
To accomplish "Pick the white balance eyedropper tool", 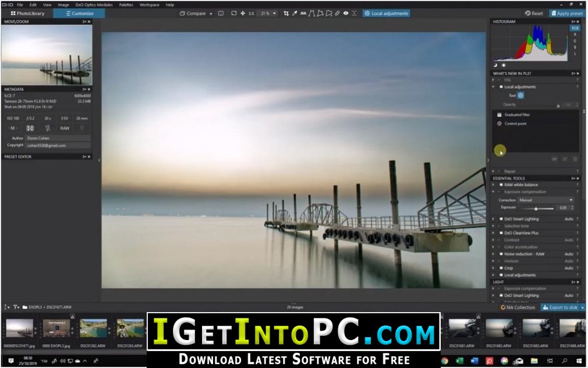I will point(295,13).
